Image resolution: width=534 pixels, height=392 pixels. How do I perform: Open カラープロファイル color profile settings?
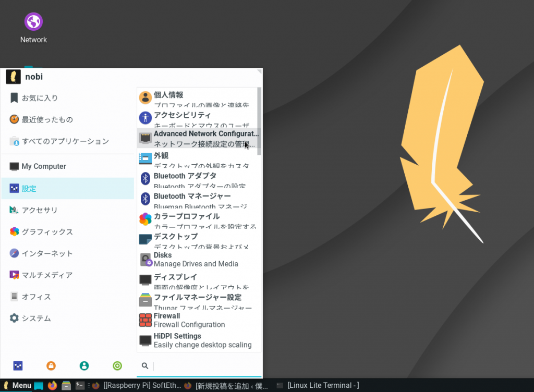pyautogui.click(x=197, y=219)
